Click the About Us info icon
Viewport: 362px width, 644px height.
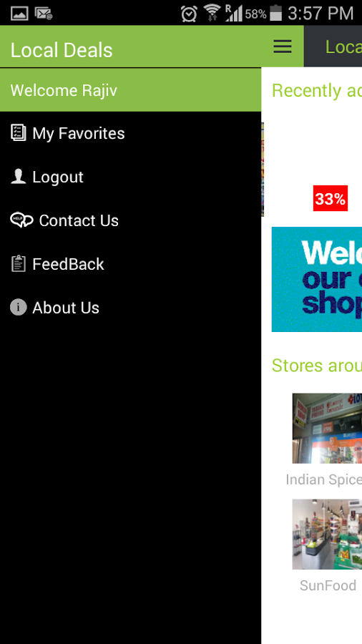pos(18,307)
